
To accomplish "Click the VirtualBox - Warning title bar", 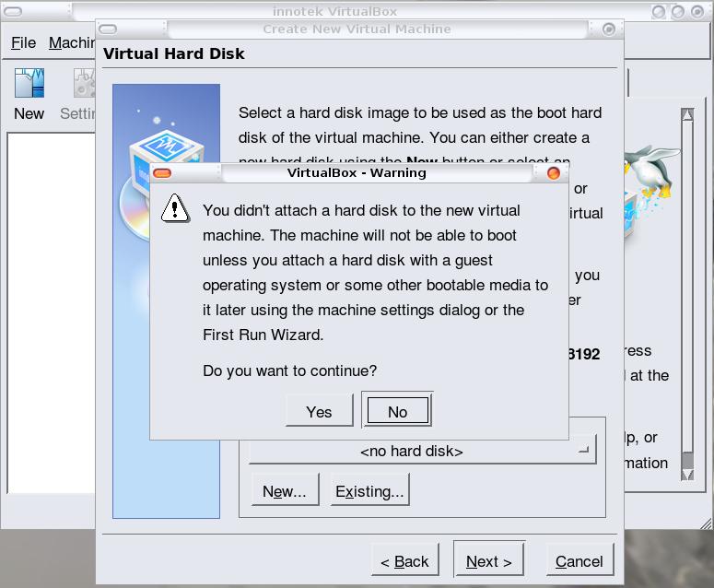I will [357, 173].
